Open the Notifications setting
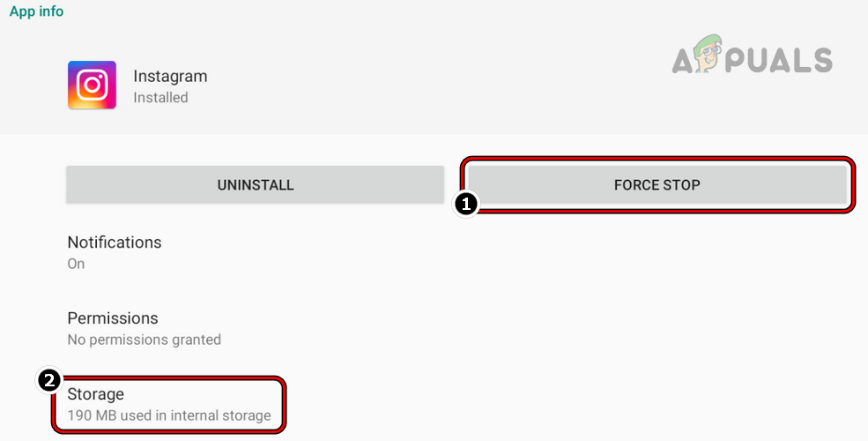Viewport: 868px width, 441px height. pos(115,243)
